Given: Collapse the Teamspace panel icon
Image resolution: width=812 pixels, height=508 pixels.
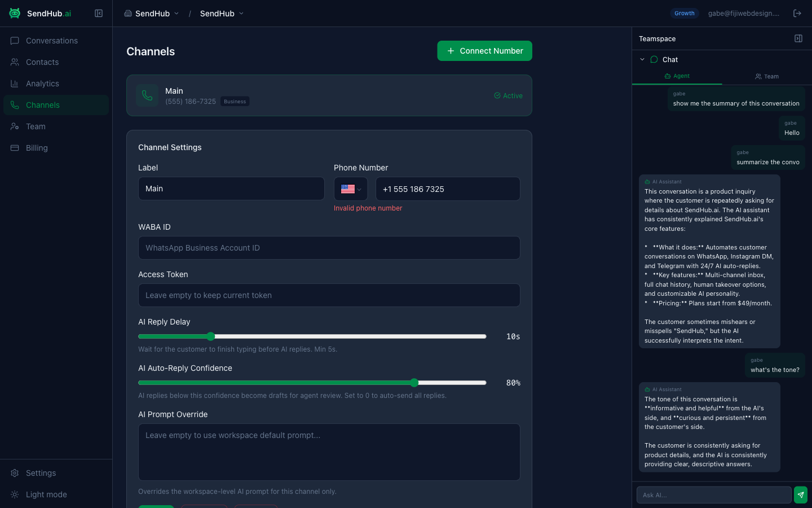Looking at the screenshot, I should click(x=798, y=38).
